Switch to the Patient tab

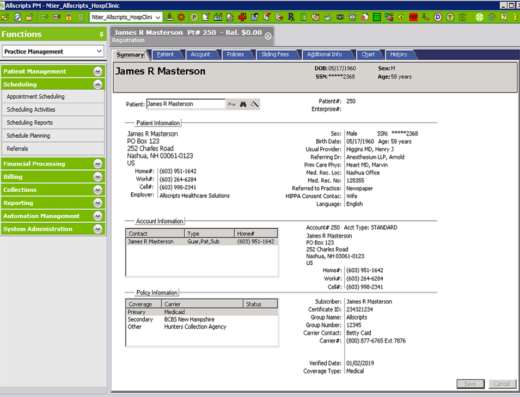pos(165,55)
